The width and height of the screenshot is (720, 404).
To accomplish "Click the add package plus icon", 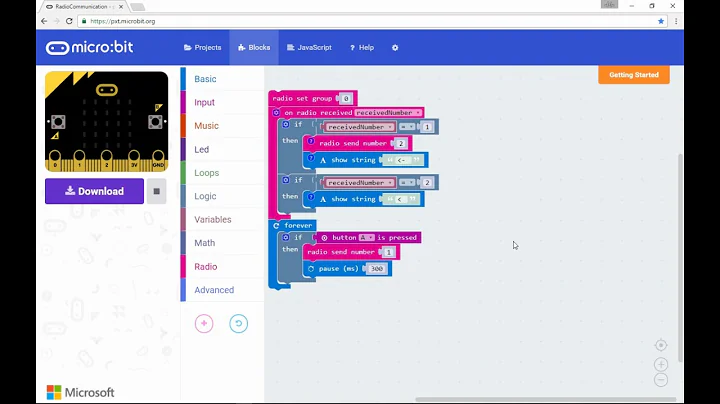I will pyautogui.click(x=204, y=324).
